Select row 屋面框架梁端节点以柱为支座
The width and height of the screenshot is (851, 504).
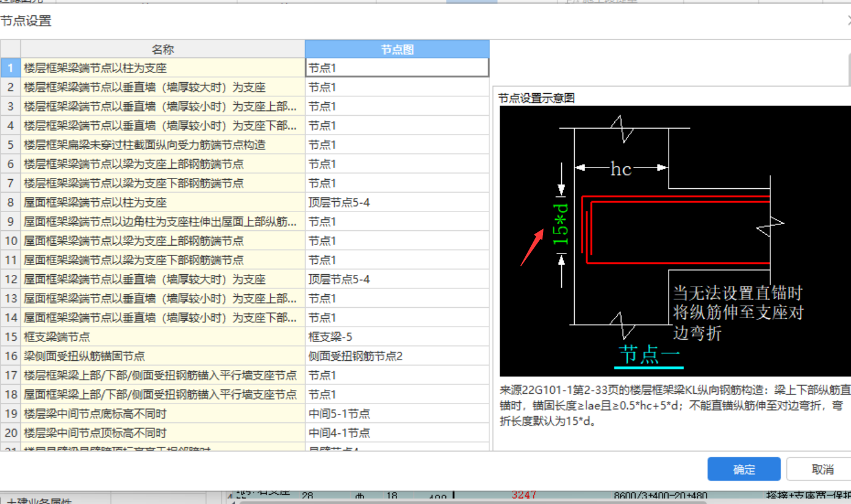tap(163, 202)
